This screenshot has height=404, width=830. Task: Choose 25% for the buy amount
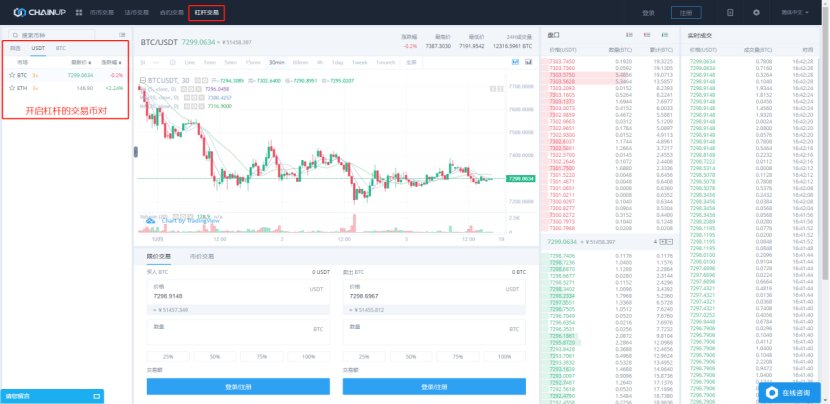coord(168,357)
